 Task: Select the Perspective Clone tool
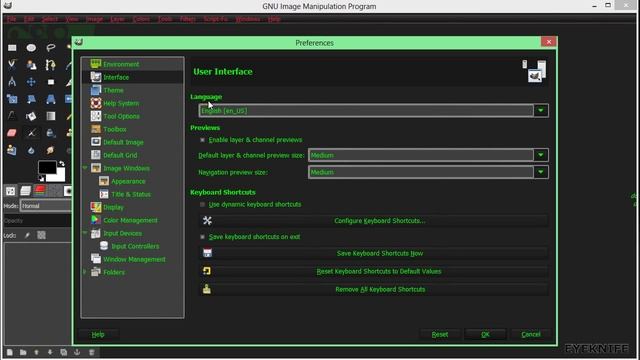coord(12,150)
